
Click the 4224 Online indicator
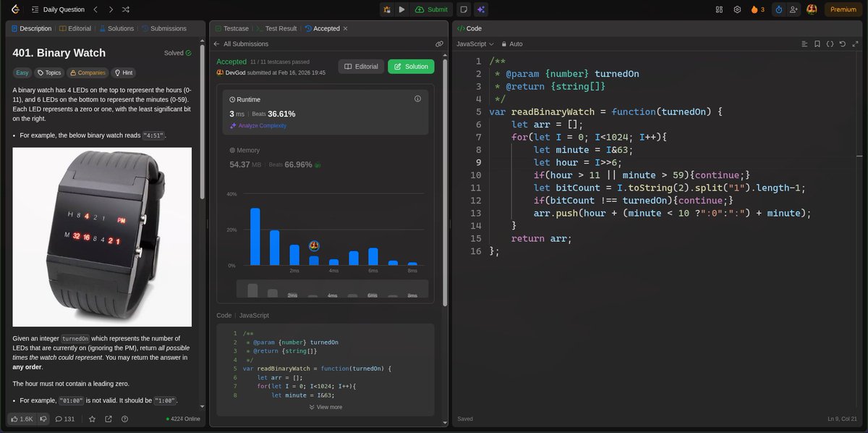pyautogui.click(x=184, y=419)
